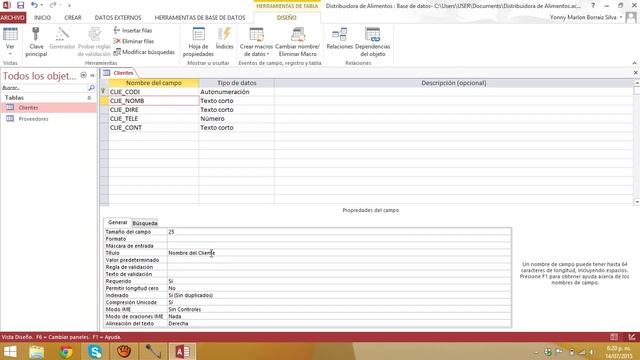640x360 pixels.
Task: Open the Windows Start button
Action: point(10,352)
